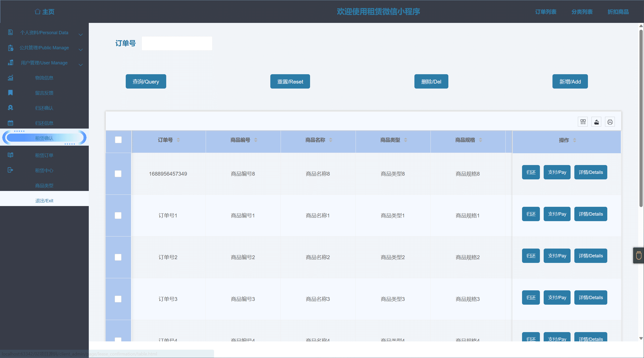Open 折扣商品 in top navigation
The image size is (644, 358).
618,12
